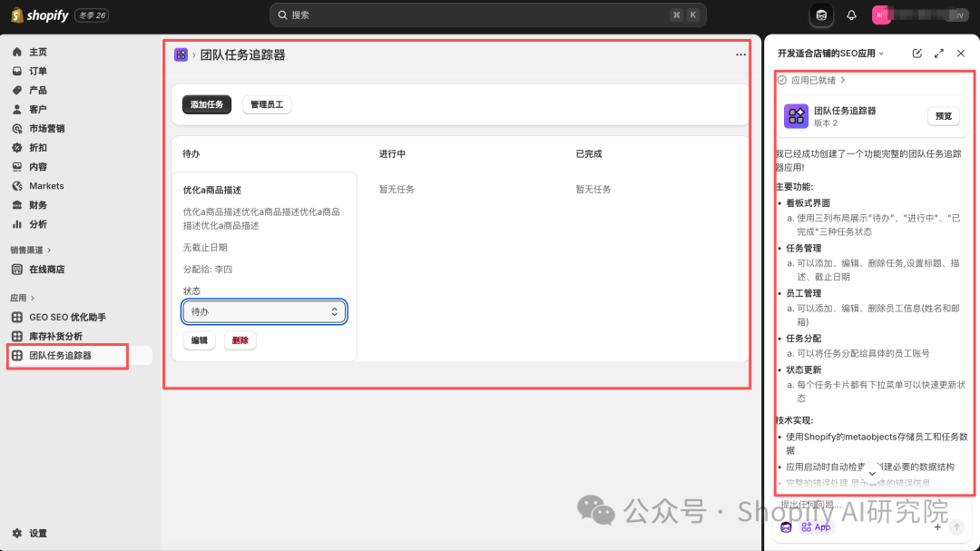Click the Sidekick assistant icon in top bar
Image resolution: width=980 pixels, height=551 pixels.
coord(821,15)
